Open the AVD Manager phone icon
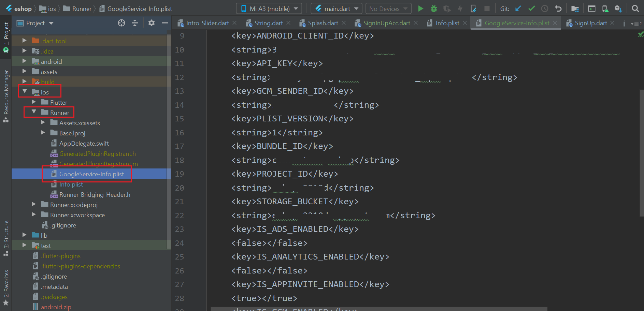 605,9
